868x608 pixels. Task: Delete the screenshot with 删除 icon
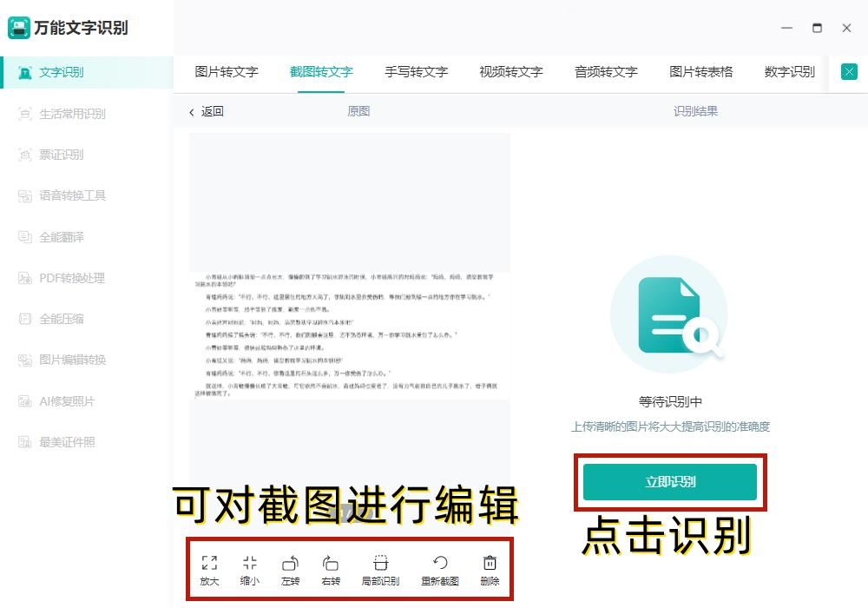pyautogui.click(x=490, y=563)
